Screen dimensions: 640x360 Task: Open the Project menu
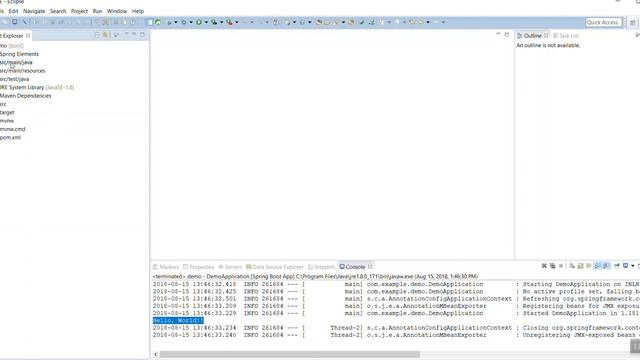[79, 11]
